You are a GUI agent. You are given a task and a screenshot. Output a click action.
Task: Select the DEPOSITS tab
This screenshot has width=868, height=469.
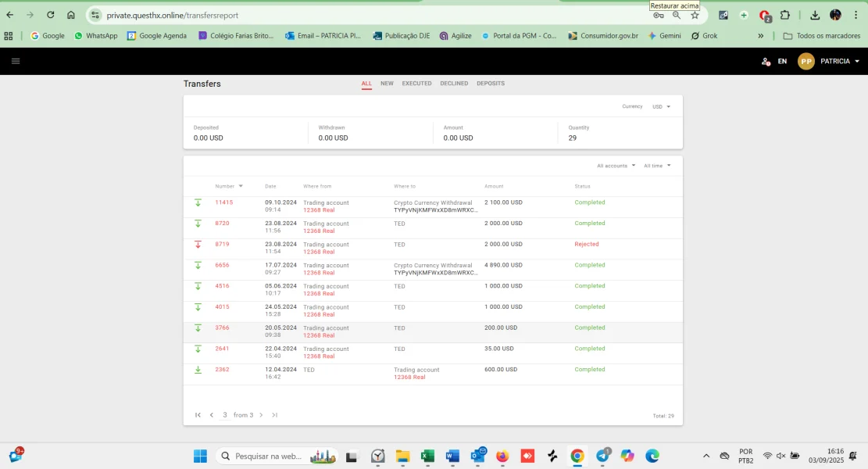coord(491,83)
